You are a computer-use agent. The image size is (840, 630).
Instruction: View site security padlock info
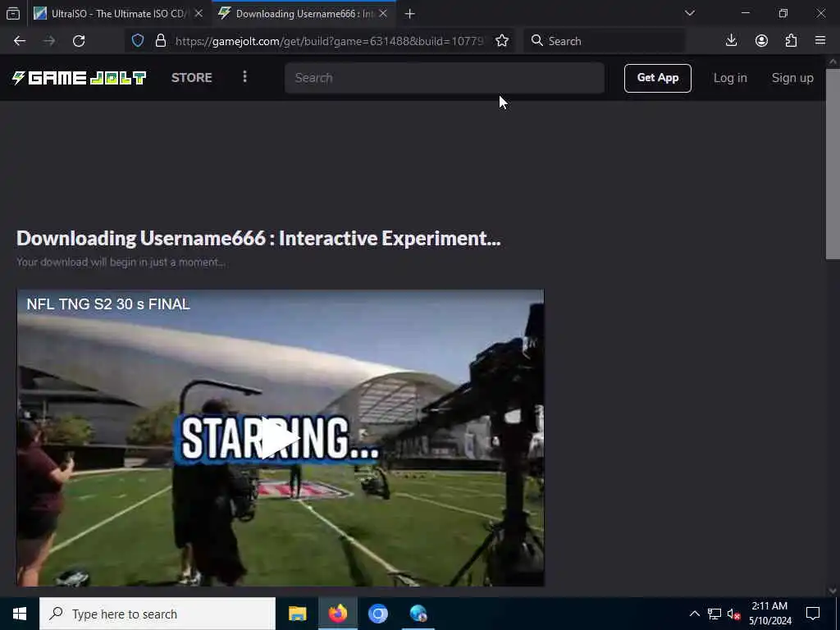click(160, 41)
